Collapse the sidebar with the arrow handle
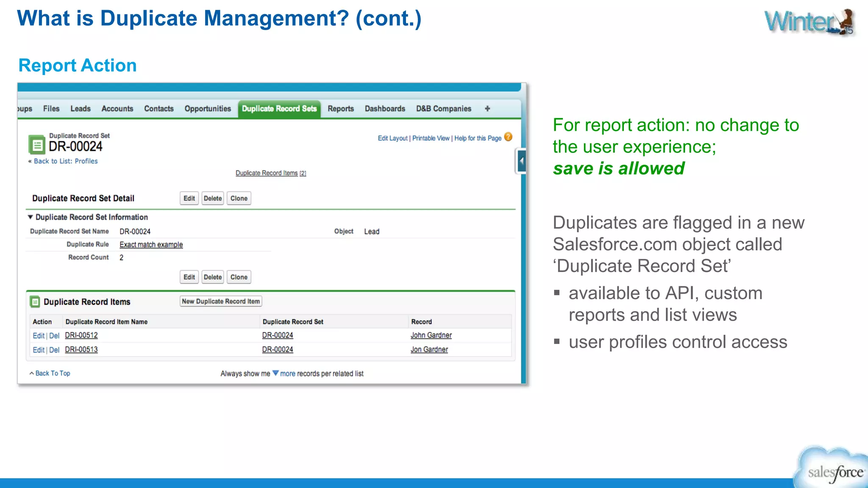 pos(522,161)
